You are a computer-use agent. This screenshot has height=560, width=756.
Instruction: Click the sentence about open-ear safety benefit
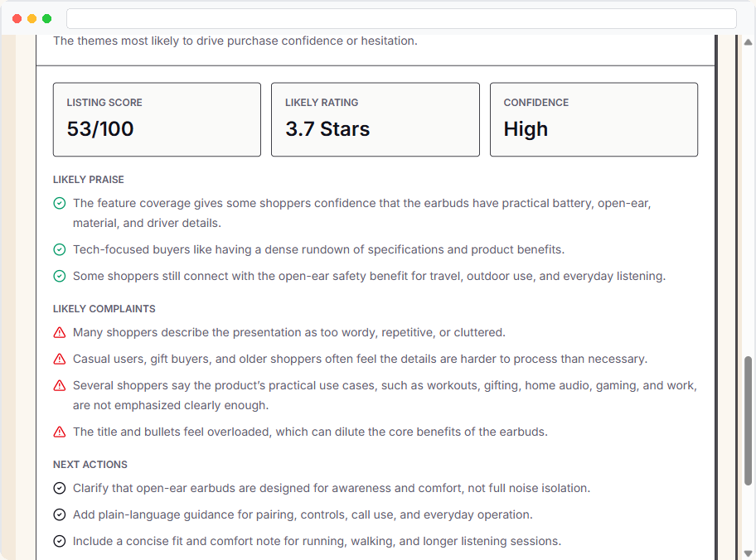click(x=370, y=276)
